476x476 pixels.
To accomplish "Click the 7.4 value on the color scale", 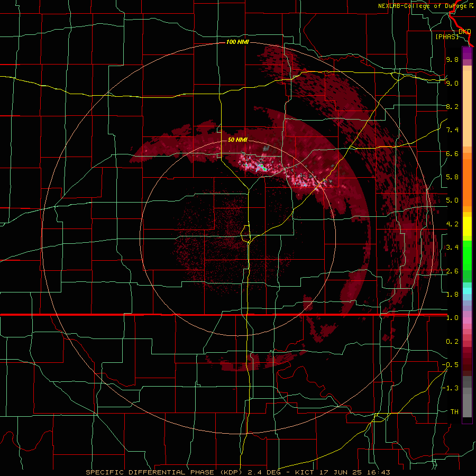I will [x=452, y=130].
